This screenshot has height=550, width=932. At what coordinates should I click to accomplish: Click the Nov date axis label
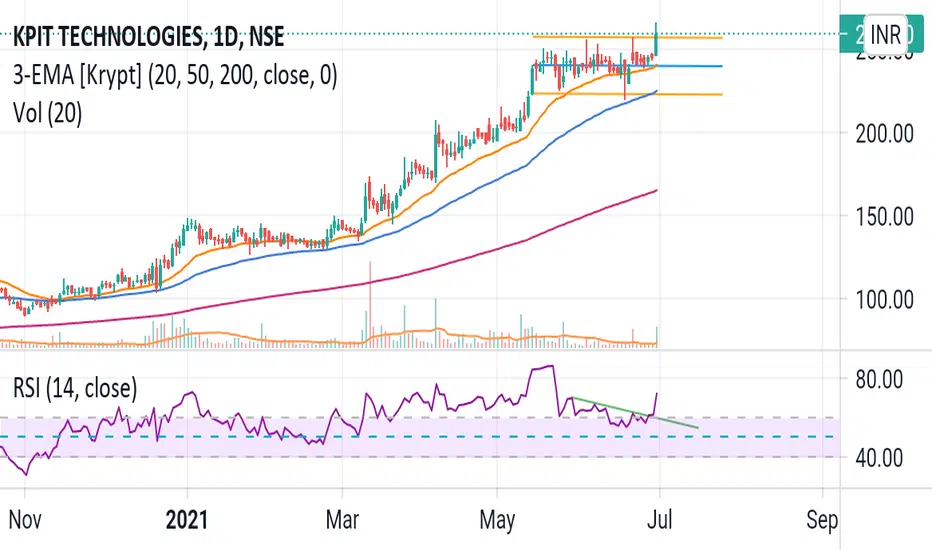(25, 520)
